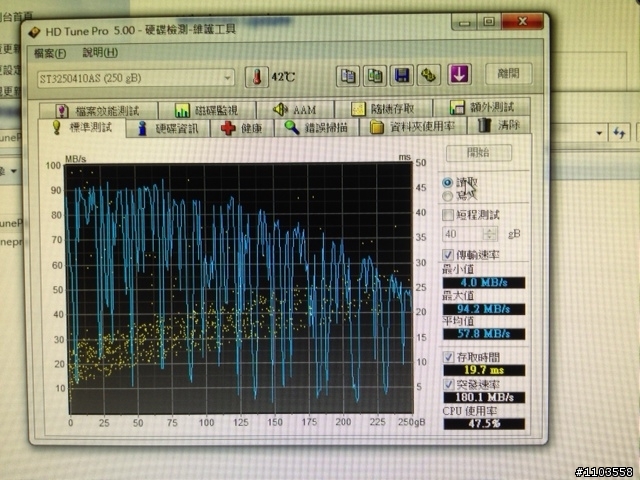640x480 pixels.
Task: Switch to 資料夾使用率 tab
Action: coord(413,127)
